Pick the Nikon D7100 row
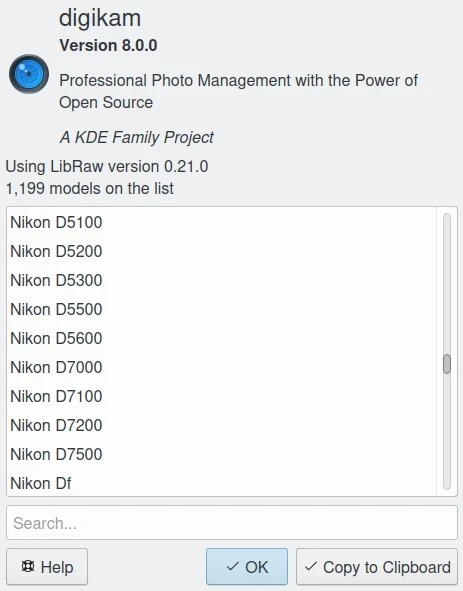Screen dimensions: 463x591 click(x=221, y=397)
